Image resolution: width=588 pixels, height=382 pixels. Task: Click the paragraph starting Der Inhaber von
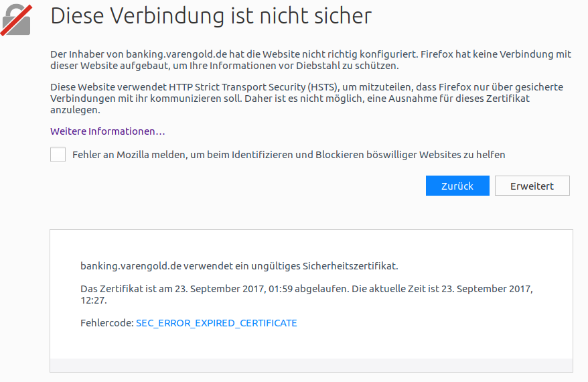click(311, 60)
